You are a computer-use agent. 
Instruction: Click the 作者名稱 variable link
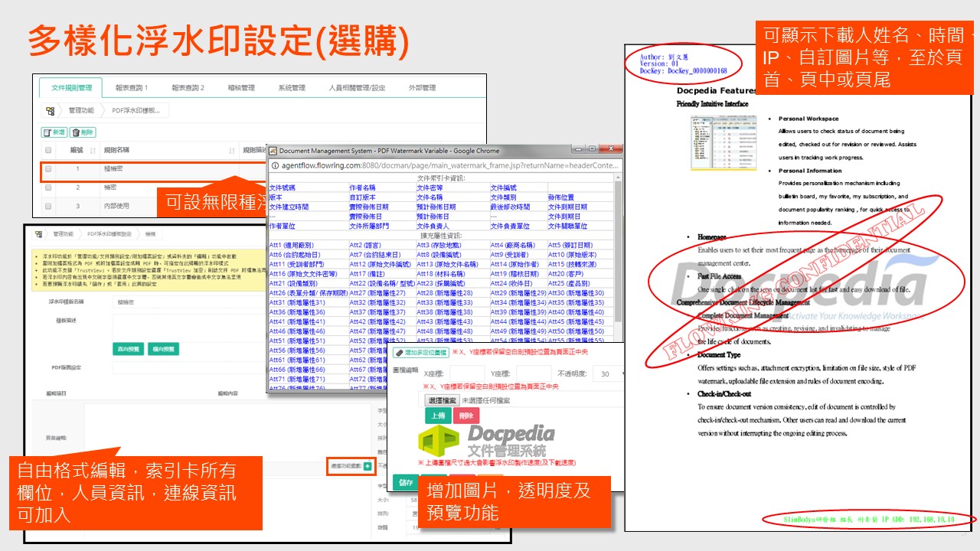tap(363, 187)
